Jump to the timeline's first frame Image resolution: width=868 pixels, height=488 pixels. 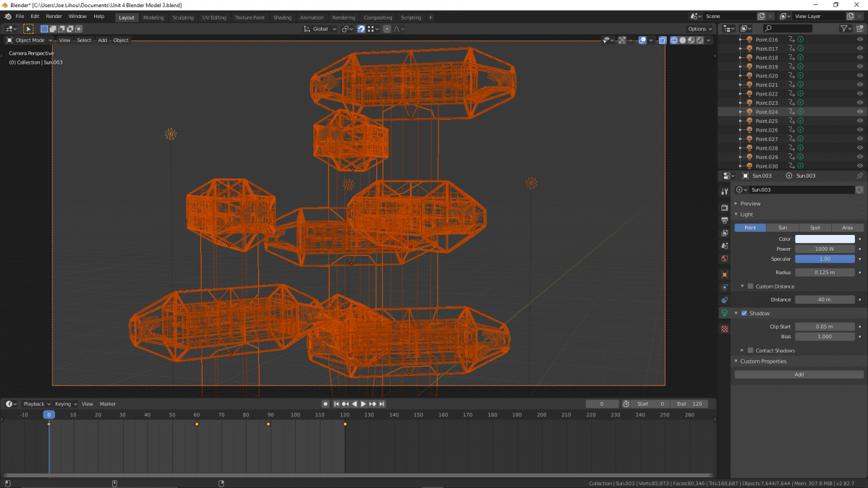click(x=336, y=404)
